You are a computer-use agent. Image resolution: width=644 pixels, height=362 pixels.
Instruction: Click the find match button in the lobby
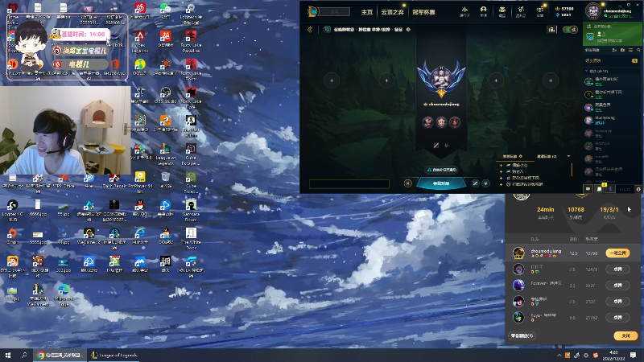point(441,183)
